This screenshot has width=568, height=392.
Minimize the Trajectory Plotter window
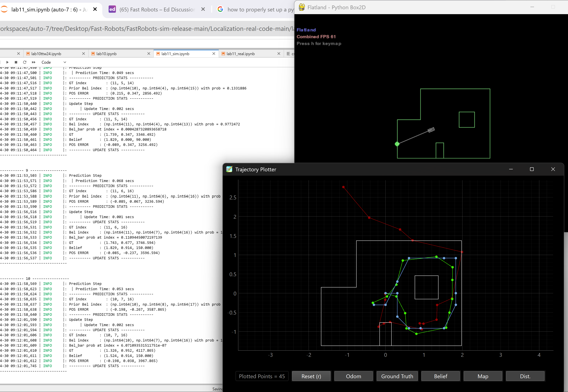pyautogui.click(x=511, y=169)
